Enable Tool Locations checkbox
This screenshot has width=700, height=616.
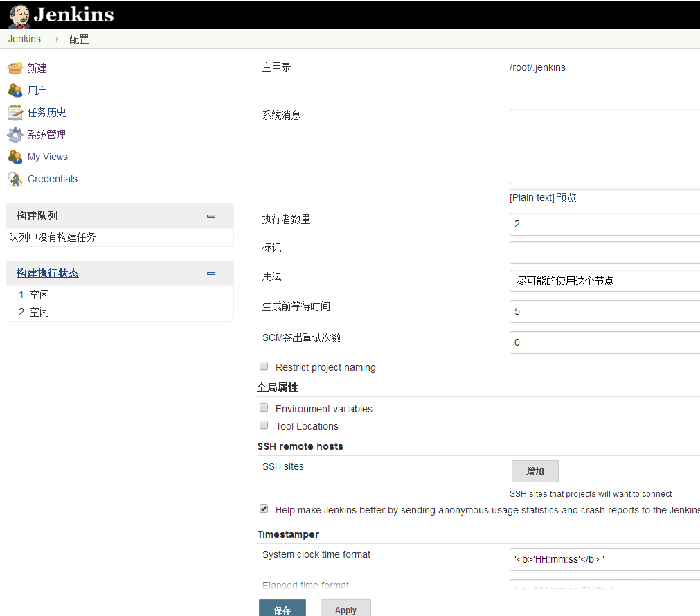coord(264,425)
